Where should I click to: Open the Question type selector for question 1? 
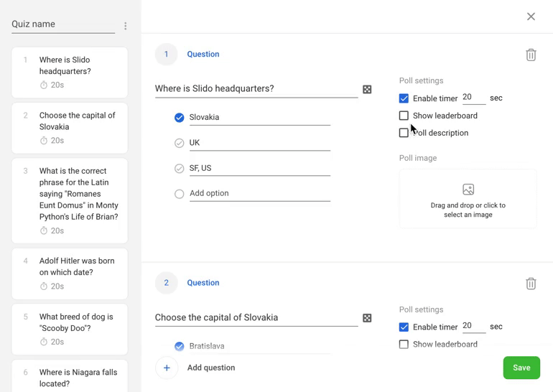(x=203, y=54)
